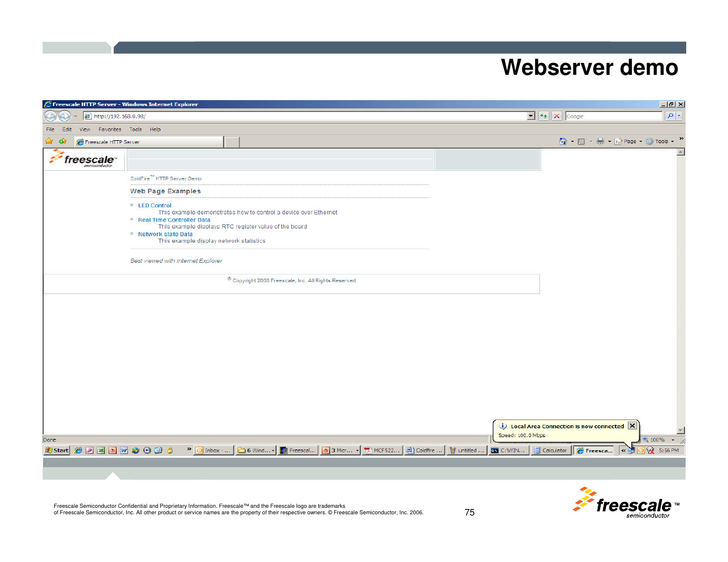Open the Page dropdown in command bar
The image size is (728, 562).
(x=628, y=141)
